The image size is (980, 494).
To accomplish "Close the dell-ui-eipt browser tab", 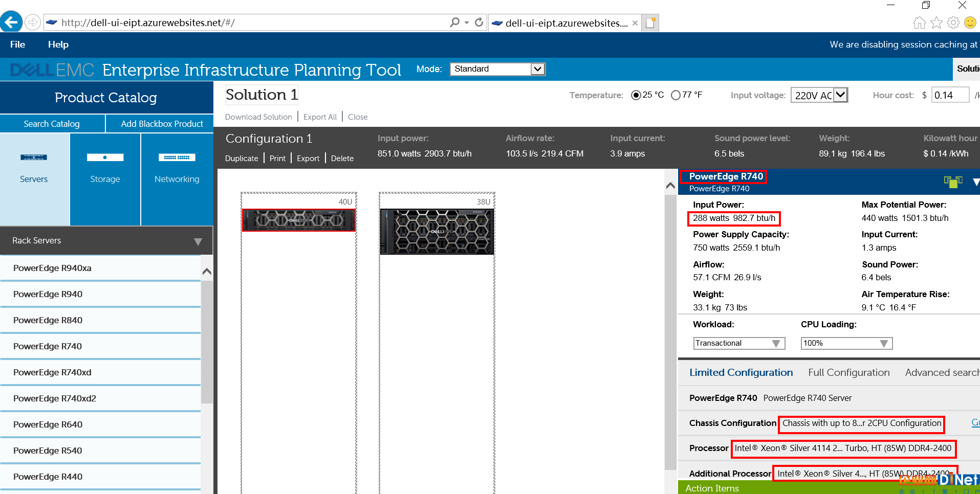I will [635, 23].
